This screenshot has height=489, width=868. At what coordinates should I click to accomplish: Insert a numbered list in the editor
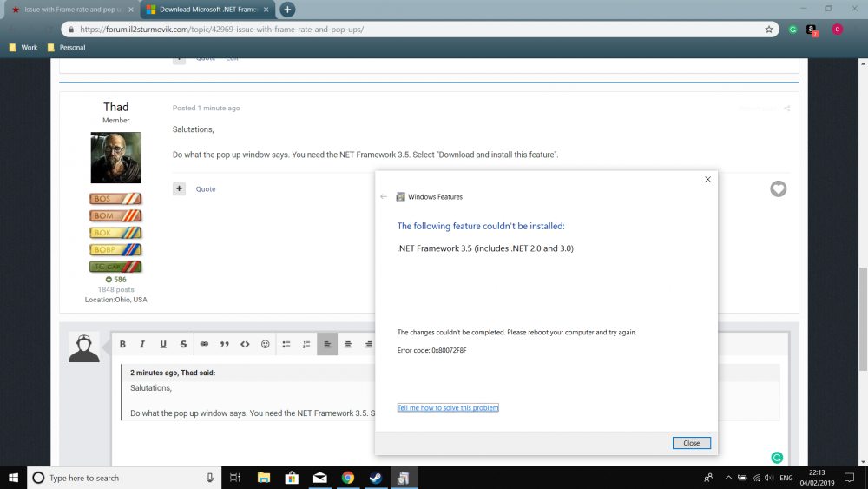(306, 344)
